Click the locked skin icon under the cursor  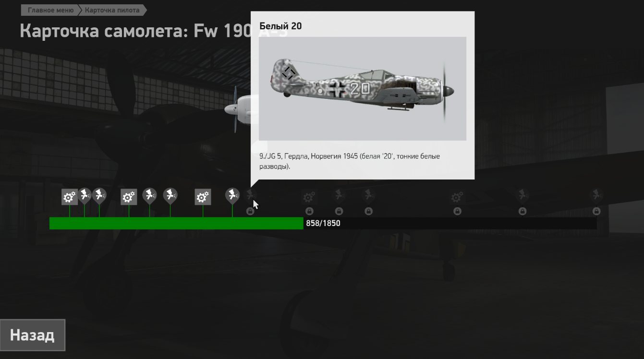[x=250, y=195]
